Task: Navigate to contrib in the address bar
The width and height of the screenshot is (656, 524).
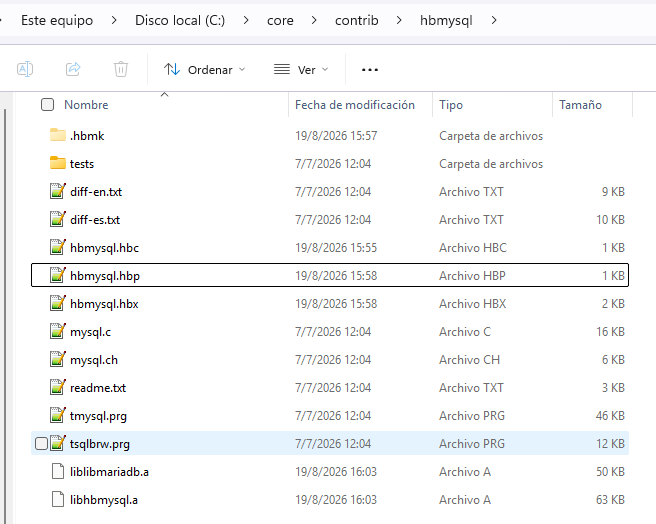Action: [x=356, y=20]
